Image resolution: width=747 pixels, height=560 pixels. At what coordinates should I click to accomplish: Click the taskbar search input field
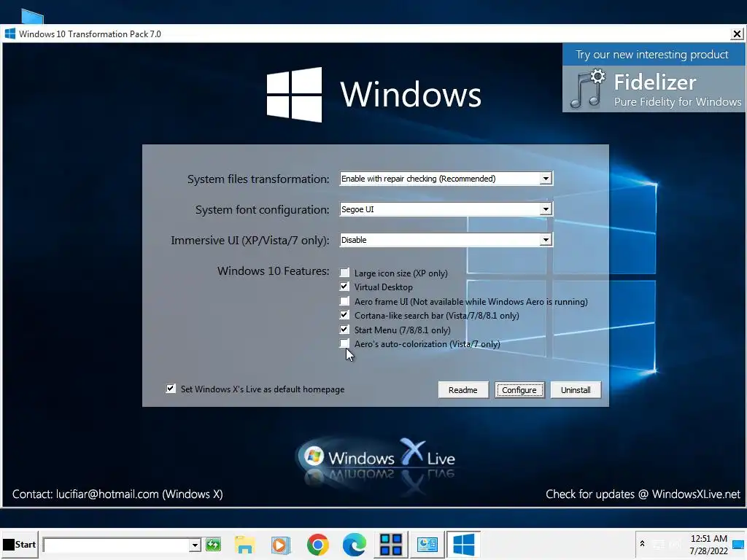click(116, 545)
